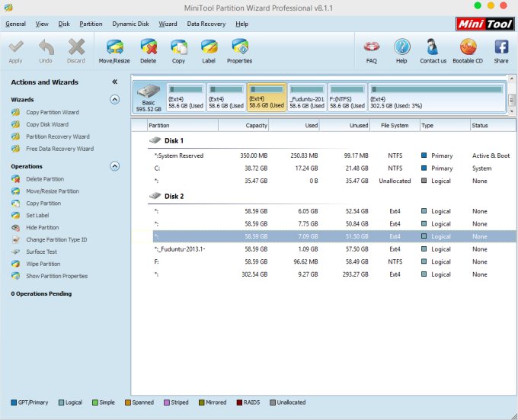Click the Help question-mark icon
518x420 pixels.
[x=401, y=47]
